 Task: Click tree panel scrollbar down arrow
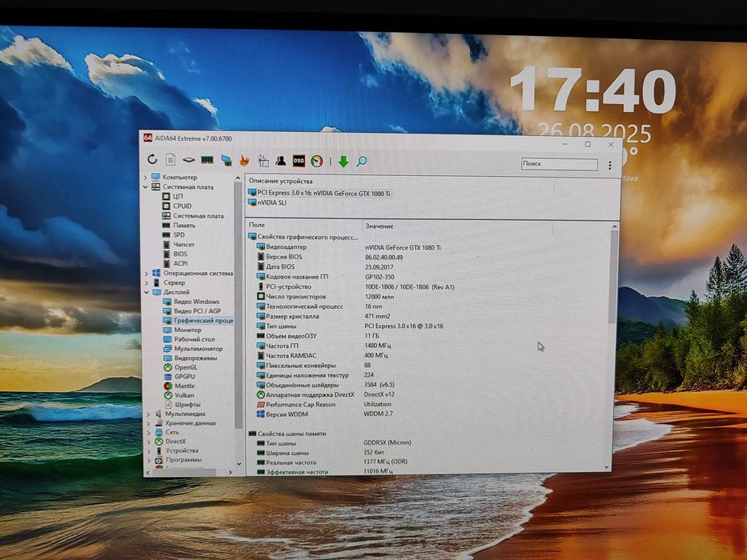[239, 463]
